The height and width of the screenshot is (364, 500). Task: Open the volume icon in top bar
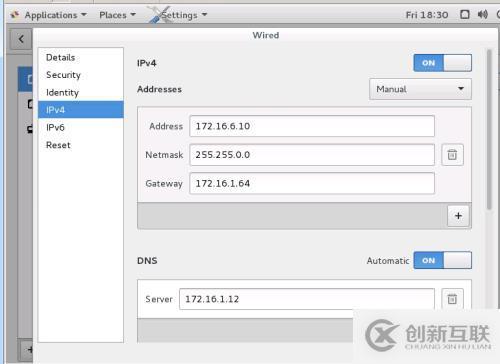click(x=482, y=14)
